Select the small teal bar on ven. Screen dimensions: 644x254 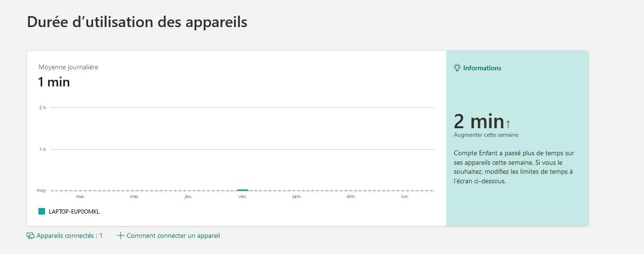(x=243, y=190)
